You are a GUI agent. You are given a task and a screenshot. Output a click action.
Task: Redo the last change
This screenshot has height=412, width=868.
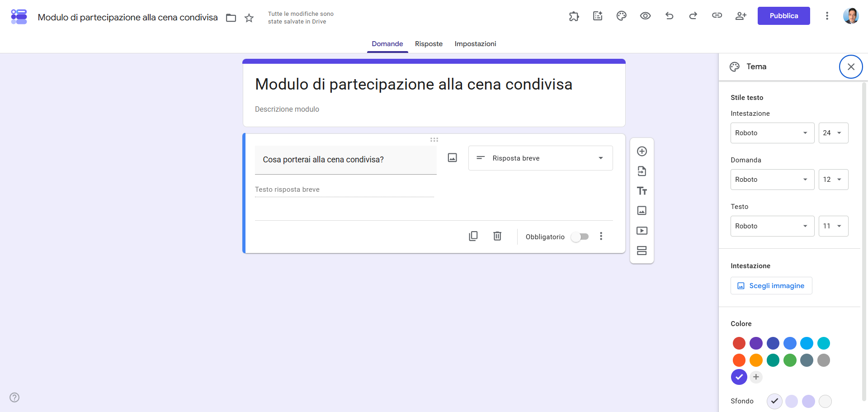[693, 16]
